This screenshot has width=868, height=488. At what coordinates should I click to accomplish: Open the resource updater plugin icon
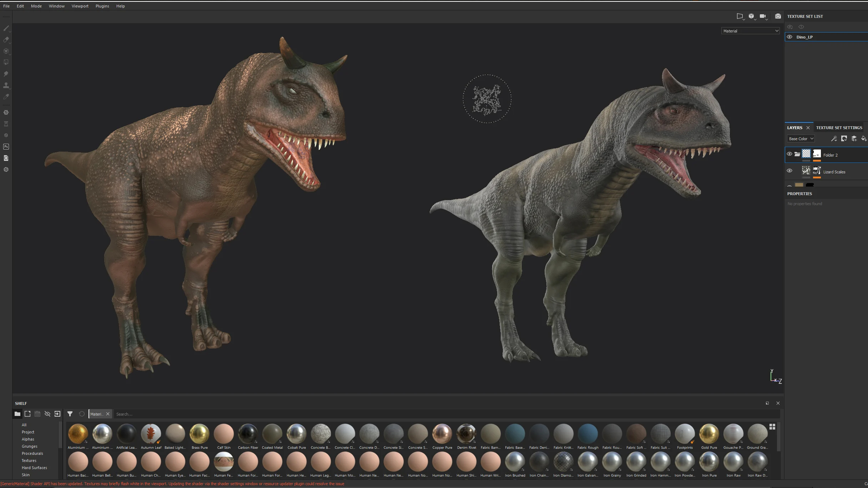tap(6, 158)
